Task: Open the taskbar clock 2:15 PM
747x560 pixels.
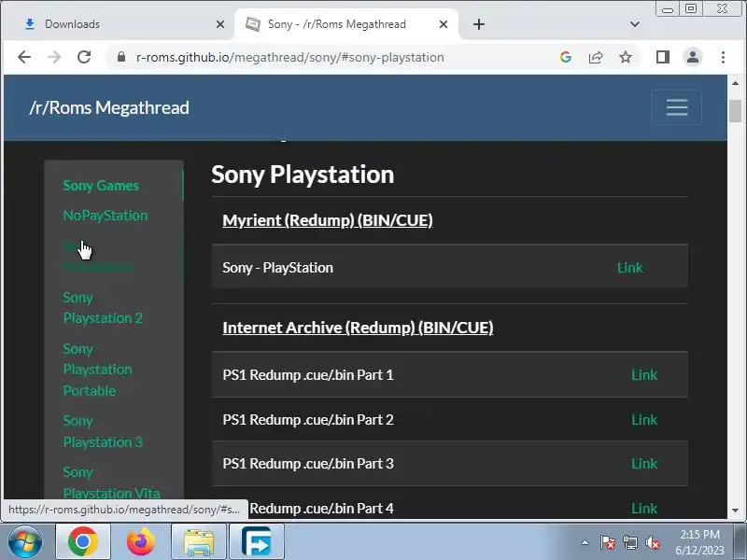Action: click(x=699, y=542)
